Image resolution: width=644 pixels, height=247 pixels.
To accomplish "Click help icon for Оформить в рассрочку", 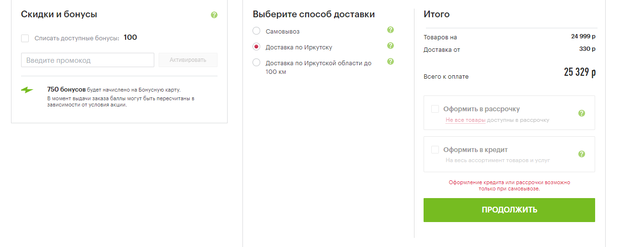I will (x=582, y=113).
